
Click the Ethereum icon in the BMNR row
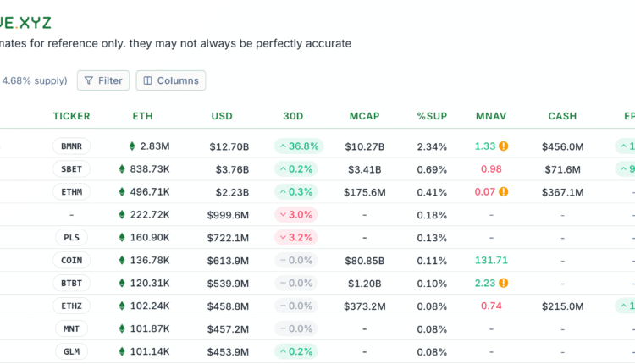coord(132,146)
